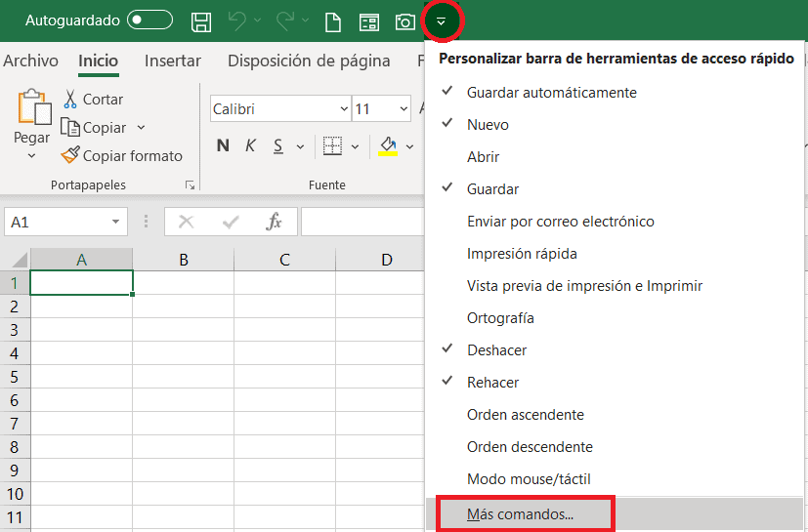Apply italic with the K button
This screenshot has width=808, height=532.
[x=250, y=145]
